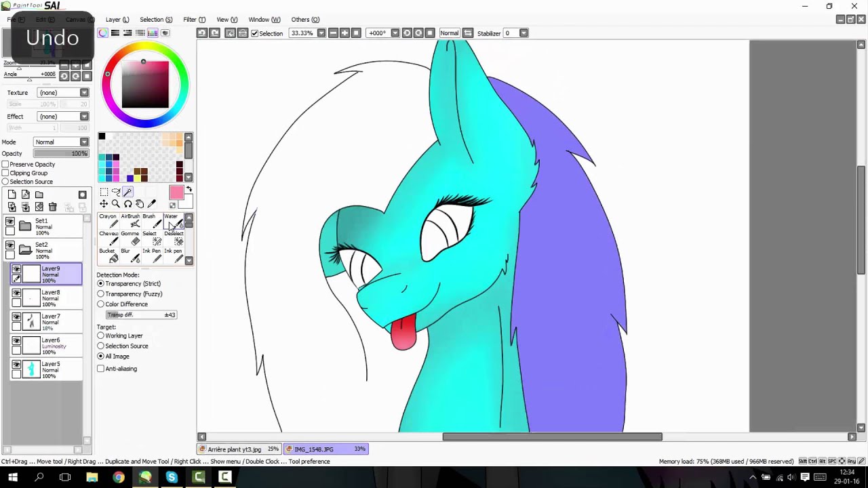Enable Preserve Opacity checkbox

(x=5, y=165)
